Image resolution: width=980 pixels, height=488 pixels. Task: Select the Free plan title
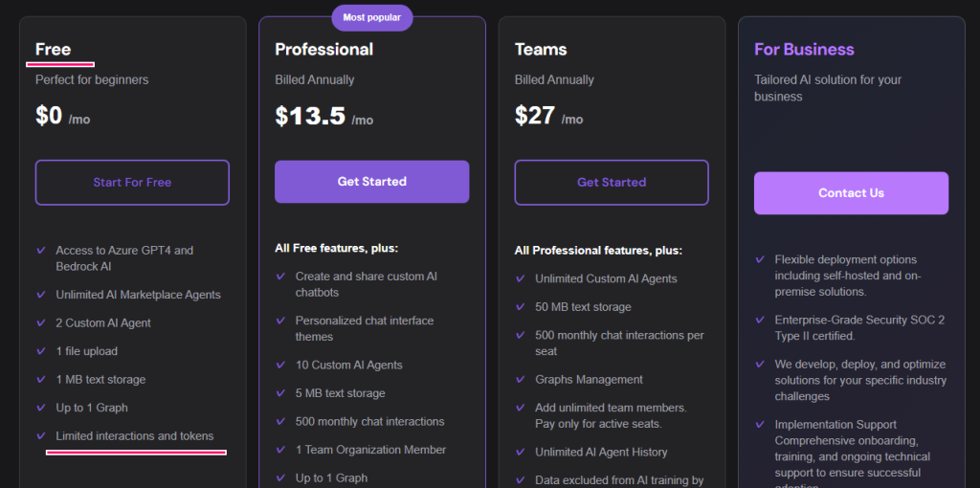coord(54,50)
